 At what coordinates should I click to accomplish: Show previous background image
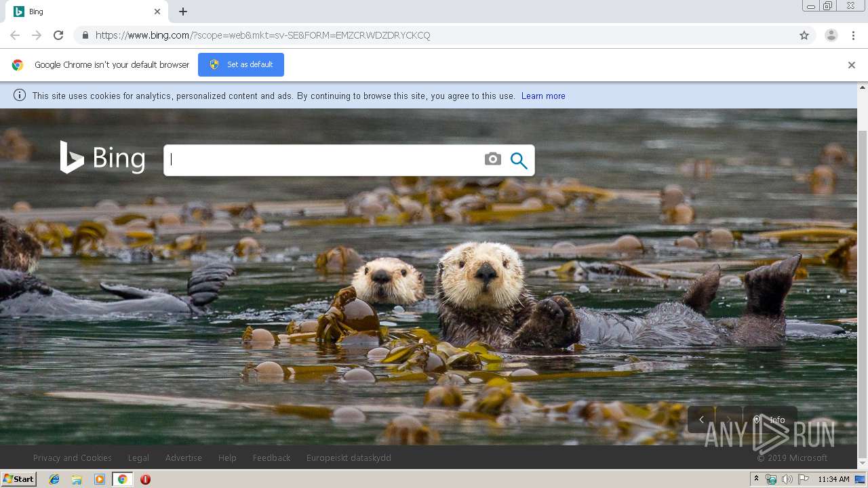click(701, 420)
